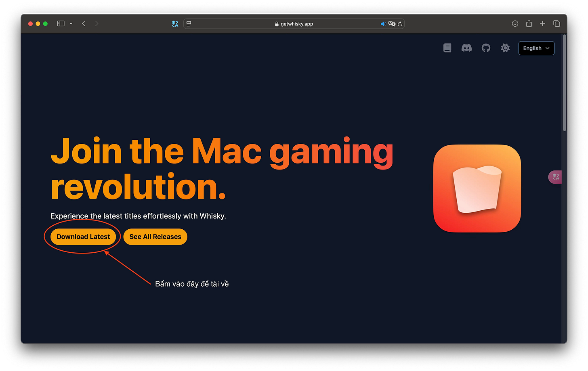Reload the page
Image resolution: width=588 pixels, height=371 pixels.
click(x=400, y=24)
